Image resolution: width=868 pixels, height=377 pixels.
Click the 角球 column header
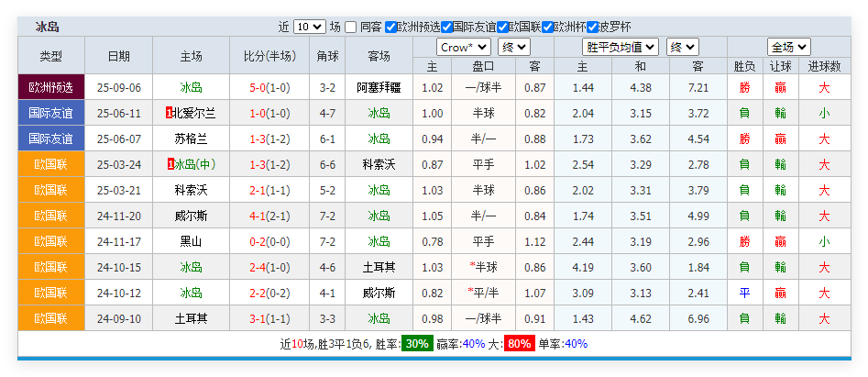[x=327, y=56]
